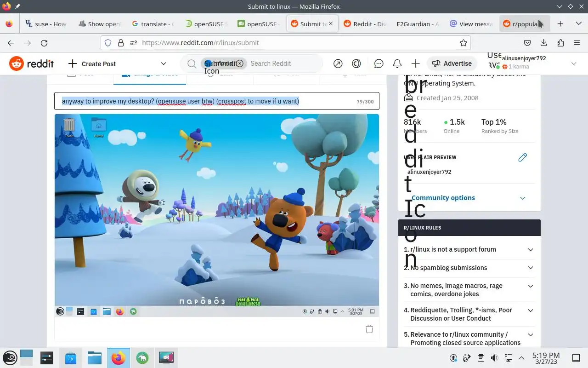Open the Discover software store taskbar icon

coord(70,357)
